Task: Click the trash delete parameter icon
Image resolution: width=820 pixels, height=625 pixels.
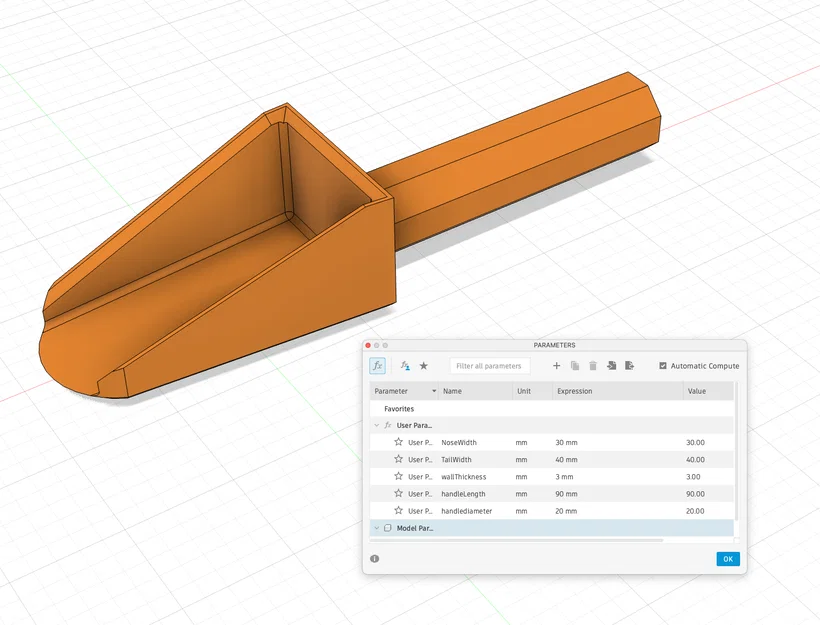Action: point(593,366)
